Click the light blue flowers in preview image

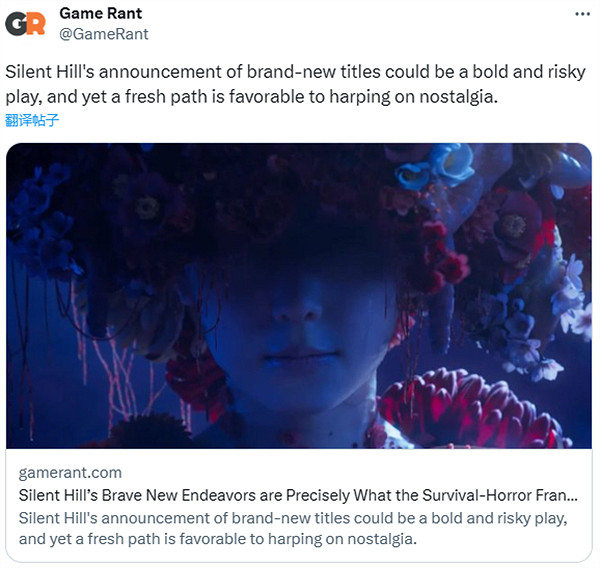coord(434,166)
